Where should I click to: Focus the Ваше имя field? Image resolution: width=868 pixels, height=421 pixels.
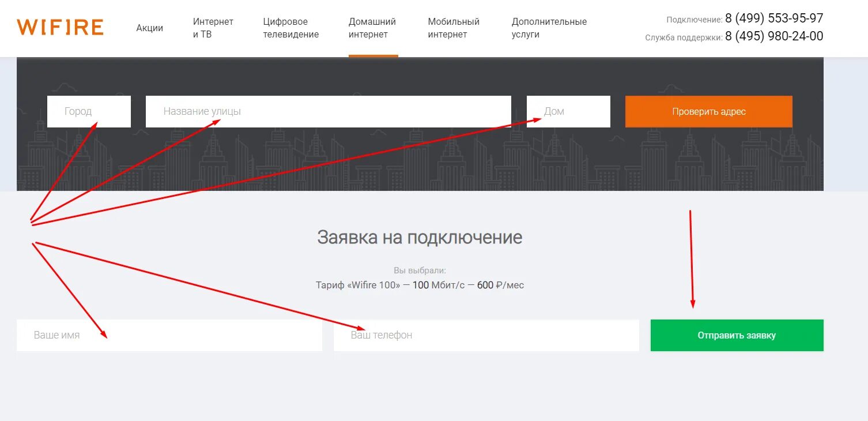tap(169, 335)
